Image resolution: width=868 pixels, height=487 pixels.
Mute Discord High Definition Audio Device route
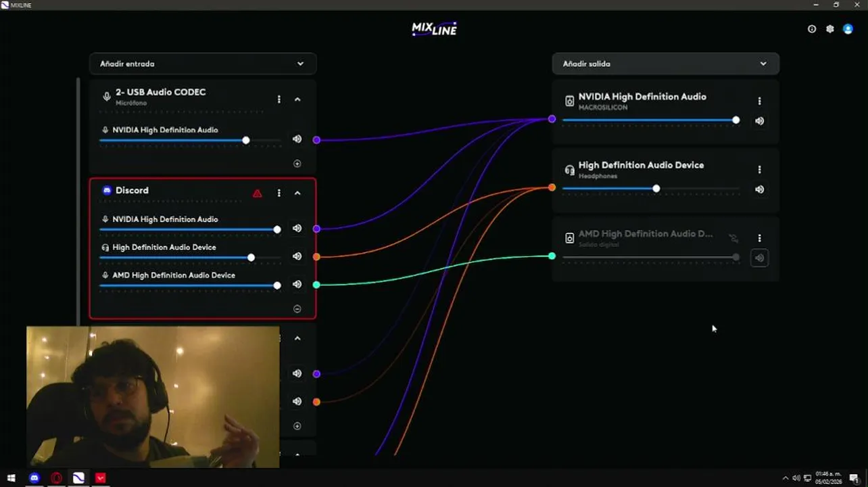click(297, 256)
